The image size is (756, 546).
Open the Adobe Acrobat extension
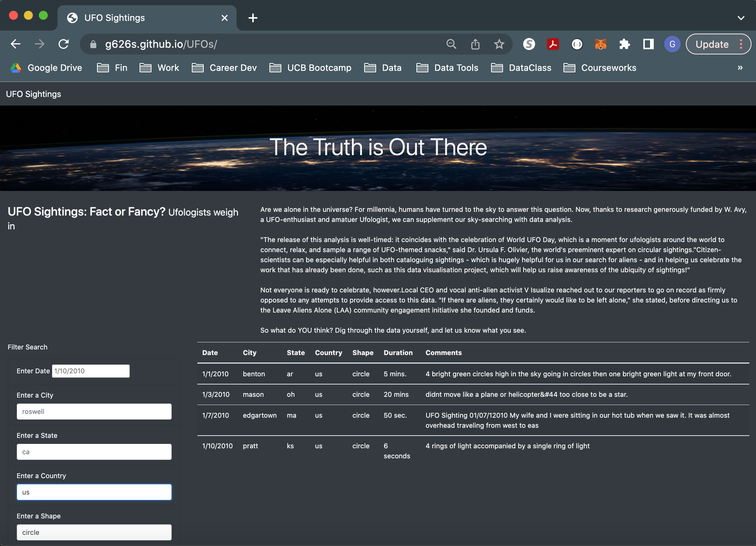click(553, 44)
